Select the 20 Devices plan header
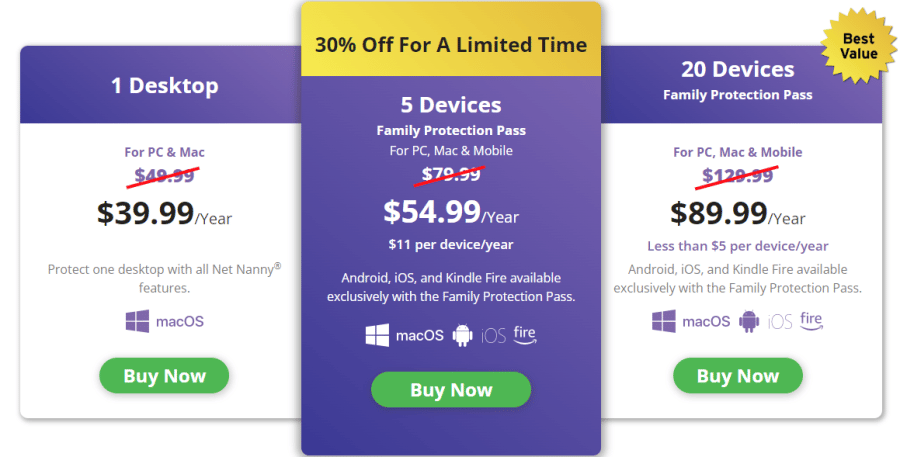Screen dimensions: 900x457 coord(740,80)
